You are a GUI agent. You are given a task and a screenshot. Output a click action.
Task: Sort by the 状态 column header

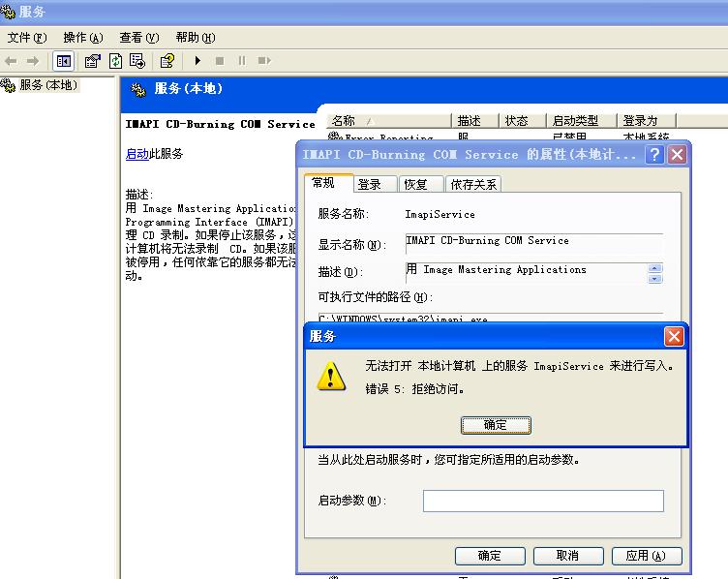pyautogui.click(x=523, y=121)
